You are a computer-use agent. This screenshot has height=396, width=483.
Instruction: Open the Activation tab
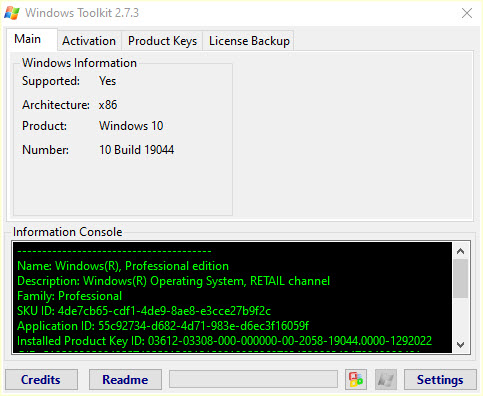pos(89,41)
